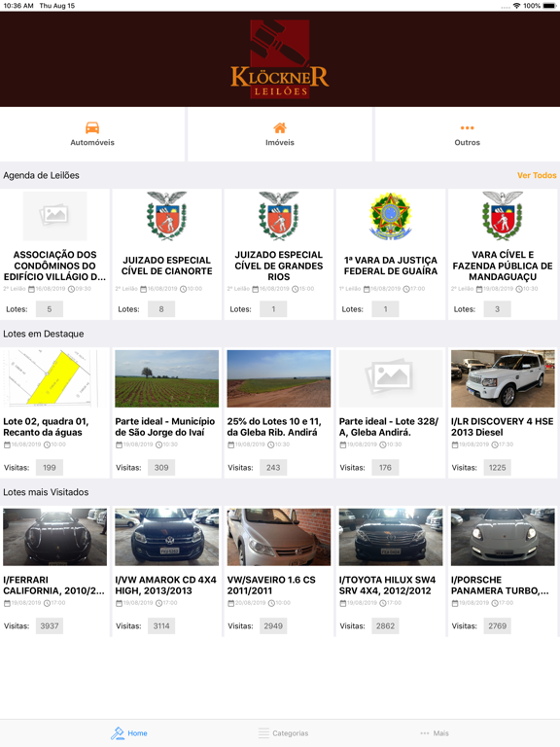This screenshot has width=560, height=747.
Task: Open Toyota Hilux SW4 photo thumbnail
Action: tap(391, 537)
